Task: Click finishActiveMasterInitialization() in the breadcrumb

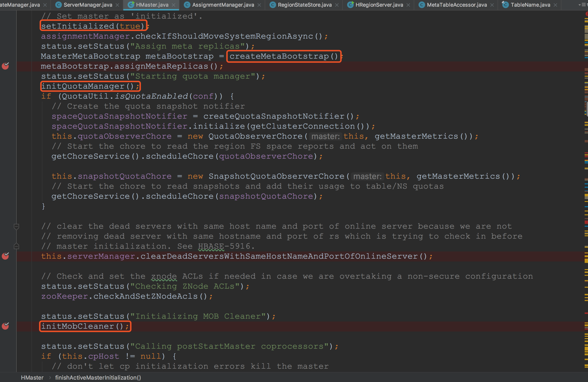Action: click(x=98, y=377)
